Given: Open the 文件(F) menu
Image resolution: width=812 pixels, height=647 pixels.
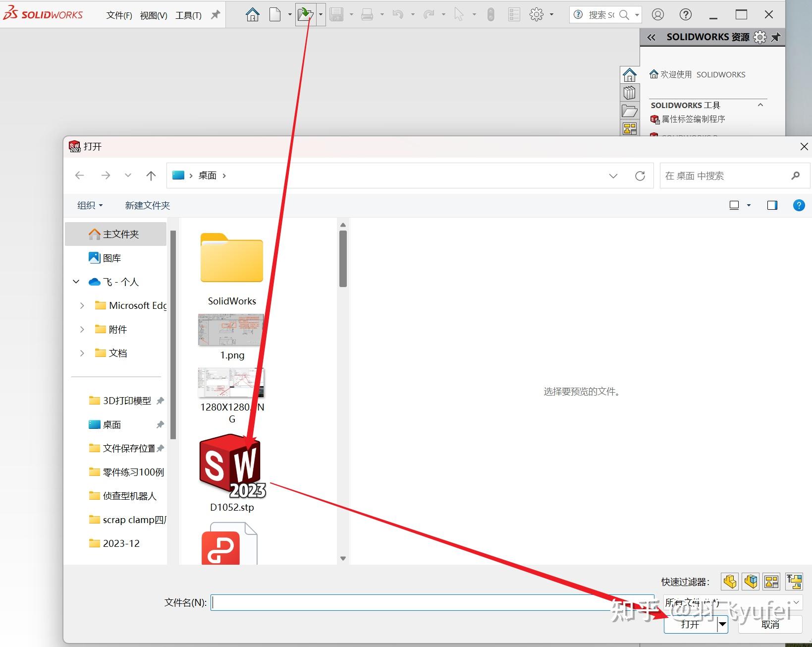Looking at the screenshot, I should click(x=118, y=15).
